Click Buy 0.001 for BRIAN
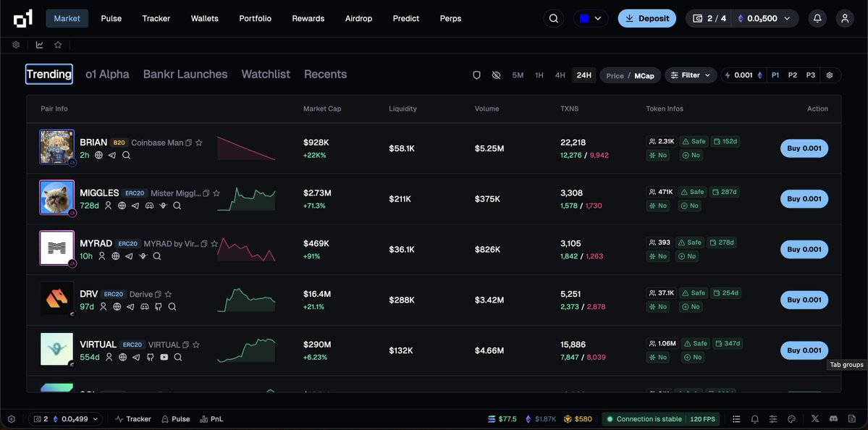Viewport: 868px width, 430px height. pos(804,148)
